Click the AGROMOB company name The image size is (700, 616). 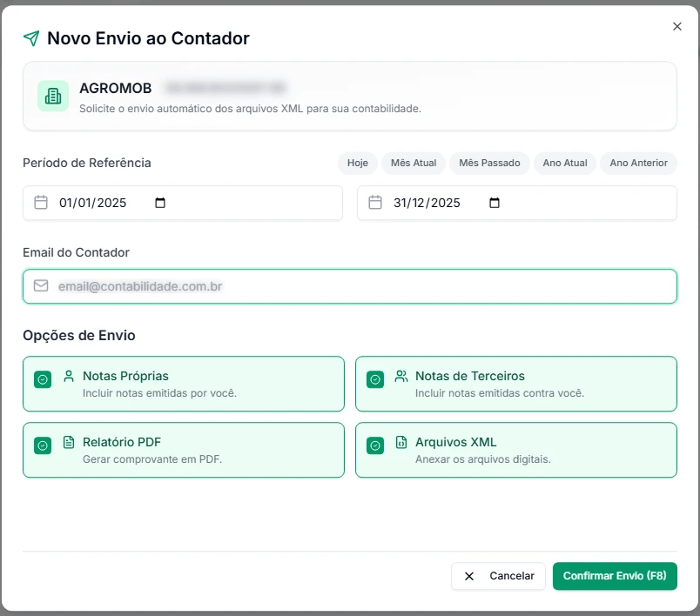click(116, 89)
